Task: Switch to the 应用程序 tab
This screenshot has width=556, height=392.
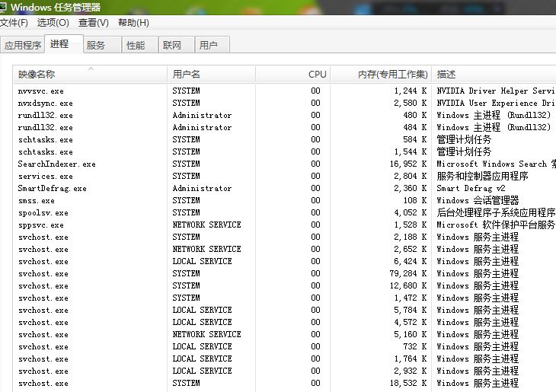Action: (x=23, y=45)
